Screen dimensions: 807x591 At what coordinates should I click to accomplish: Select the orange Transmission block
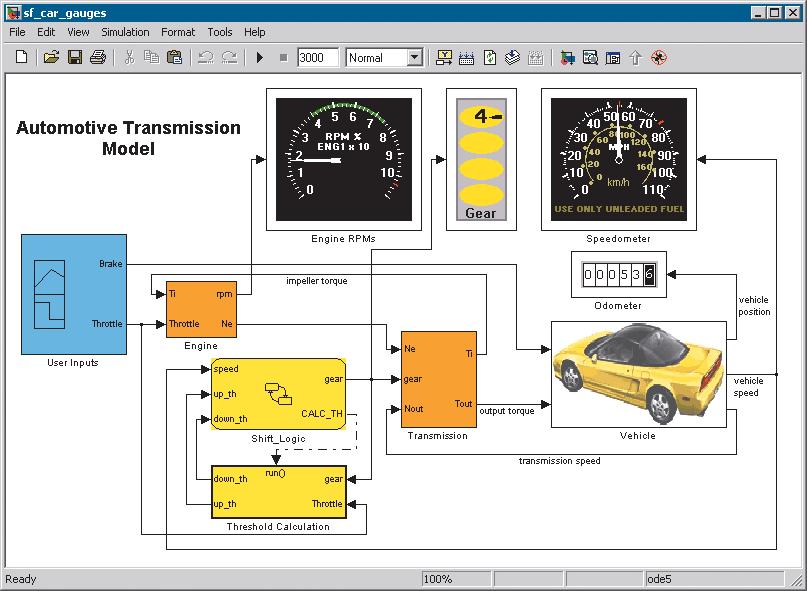[x=438, y=379]
